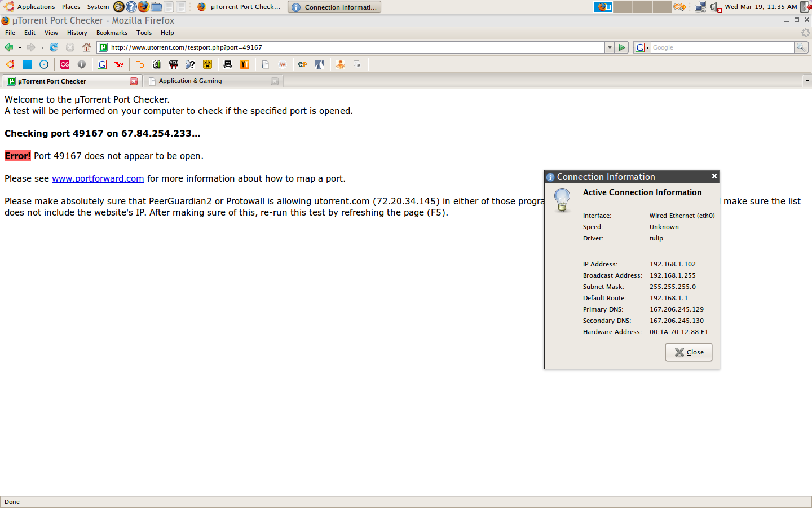The image size is (812, 508).
Task: Open the Yahoo bookmark icon
Action: point(119,64)
